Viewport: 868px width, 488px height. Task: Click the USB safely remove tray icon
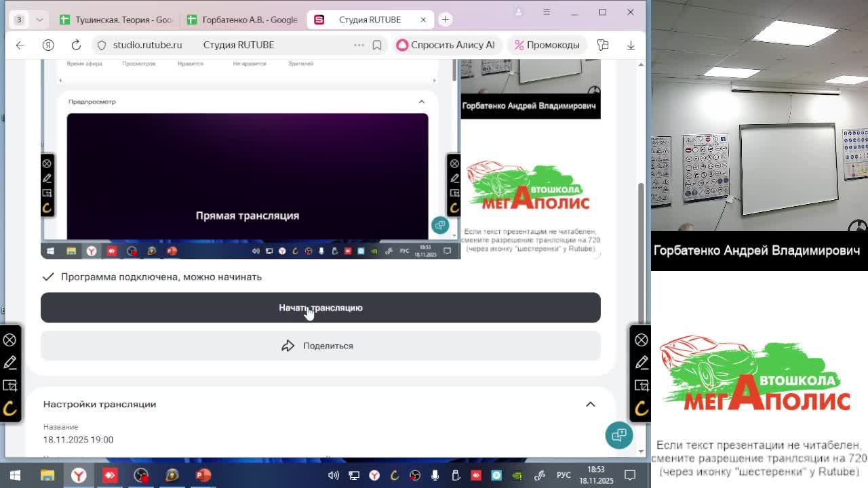(x=456, y=475)
